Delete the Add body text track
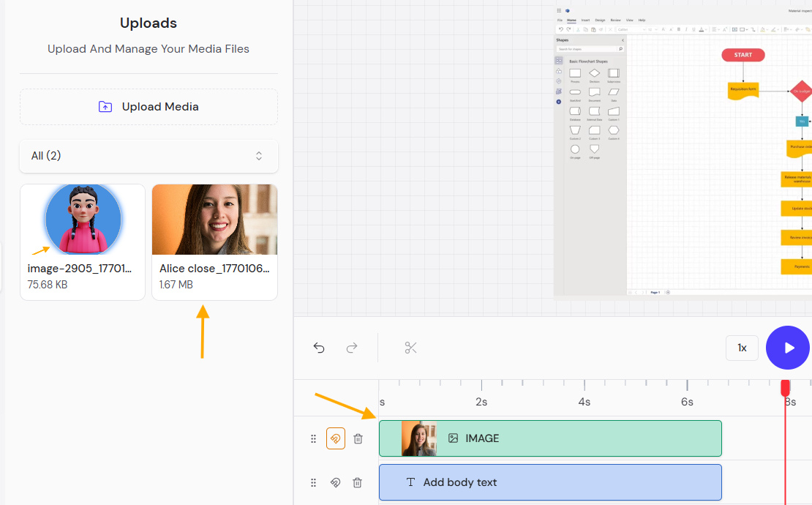The width and height of the screenshot is (812, 505). click(357, 482)
